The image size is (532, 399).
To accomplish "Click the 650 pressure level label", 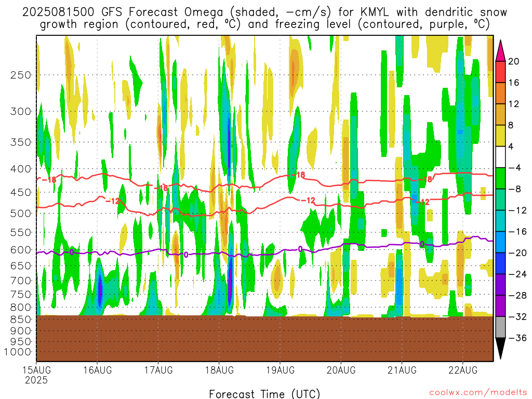I will (x=21, y=265).
